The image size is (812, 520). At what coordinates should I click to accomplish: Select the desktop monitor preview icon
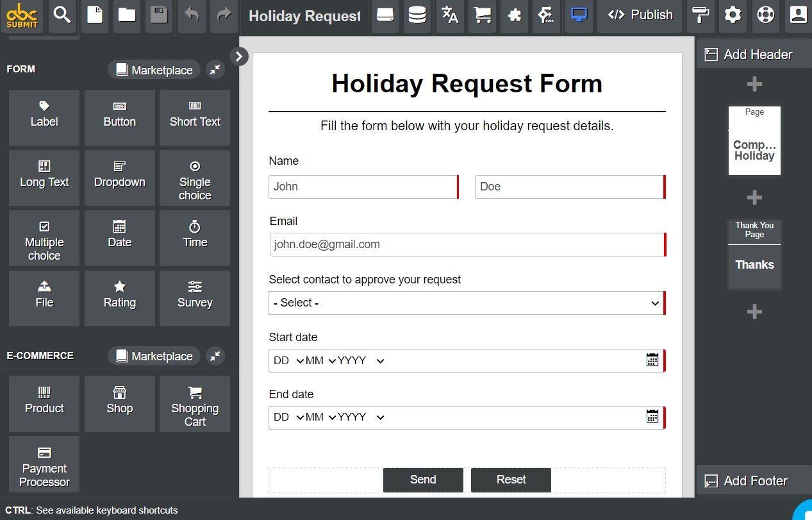(579, 15)
